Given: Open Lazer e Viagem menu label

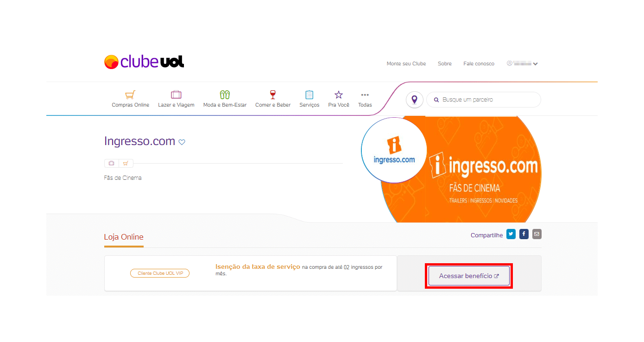Looking at the screenshot, I should (176, 105).
